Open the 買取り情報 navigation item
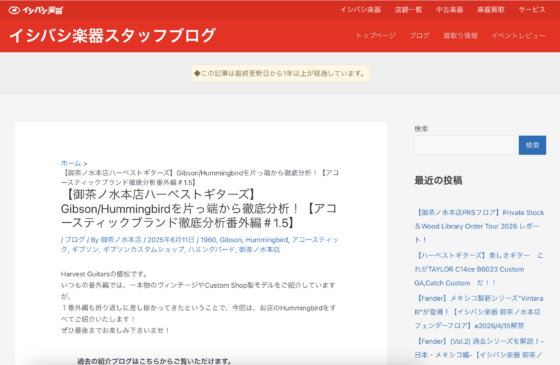This screenshot has height=365, width=560. (x=460, y=36)
